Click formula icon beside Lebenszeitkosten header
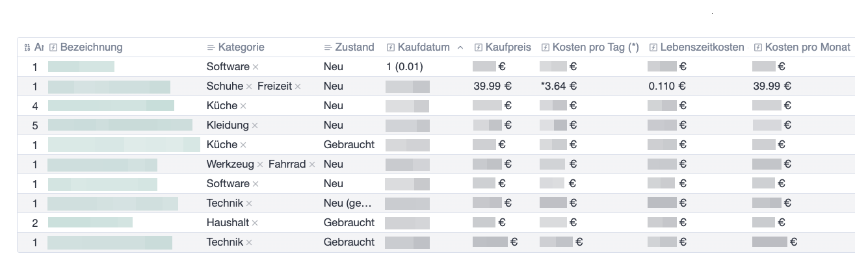 click(x=653, y=47)
